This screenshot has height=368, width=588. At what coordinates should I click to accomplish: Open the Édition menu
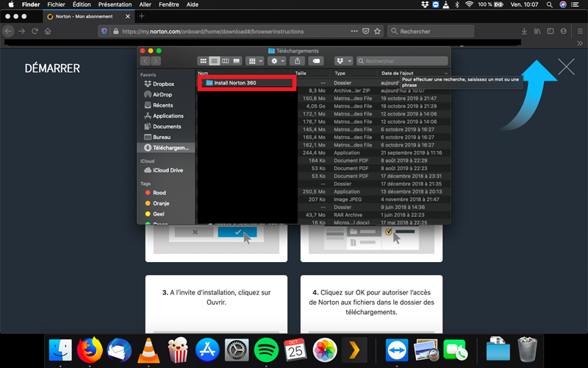pos(82,4)
